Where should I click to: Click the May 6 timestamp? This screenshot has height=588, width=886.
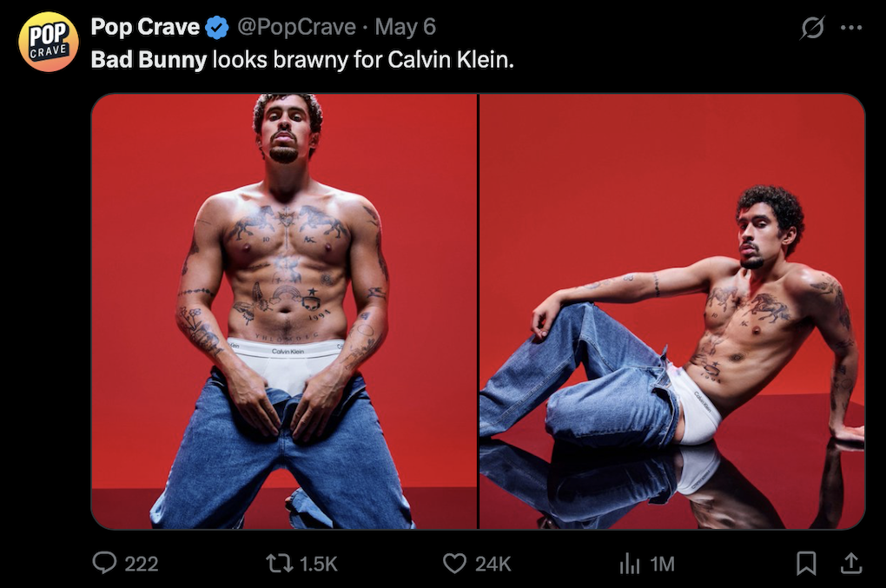coord(405,28)
